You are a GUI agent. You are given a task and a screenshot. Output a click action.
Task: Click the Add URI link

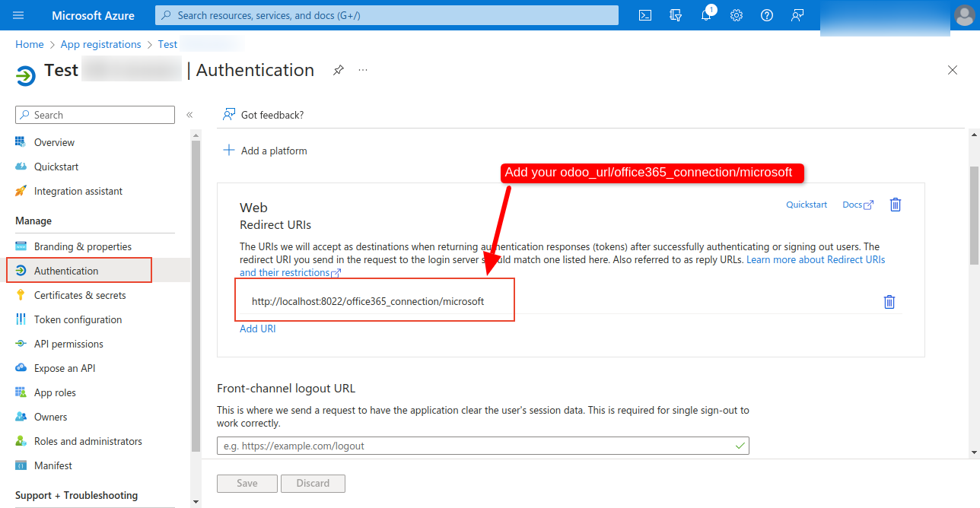[258, 329]
